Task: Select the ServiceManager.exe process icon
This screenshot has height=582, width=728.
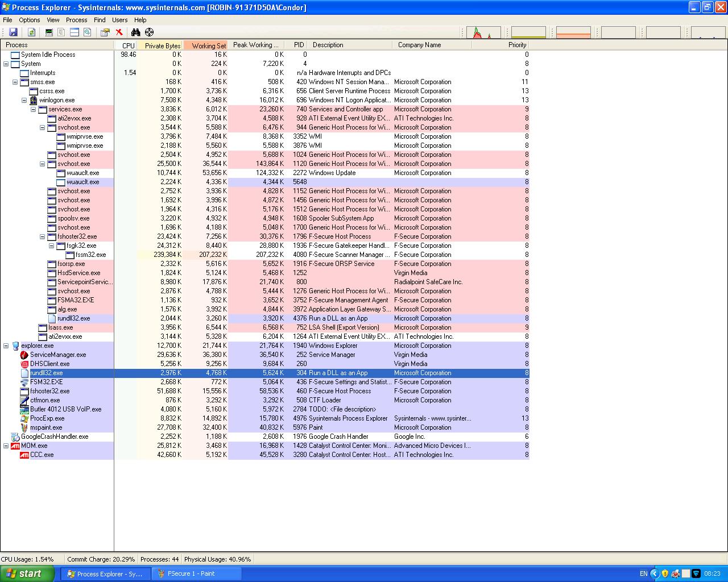Action: [x=24, y=355]
